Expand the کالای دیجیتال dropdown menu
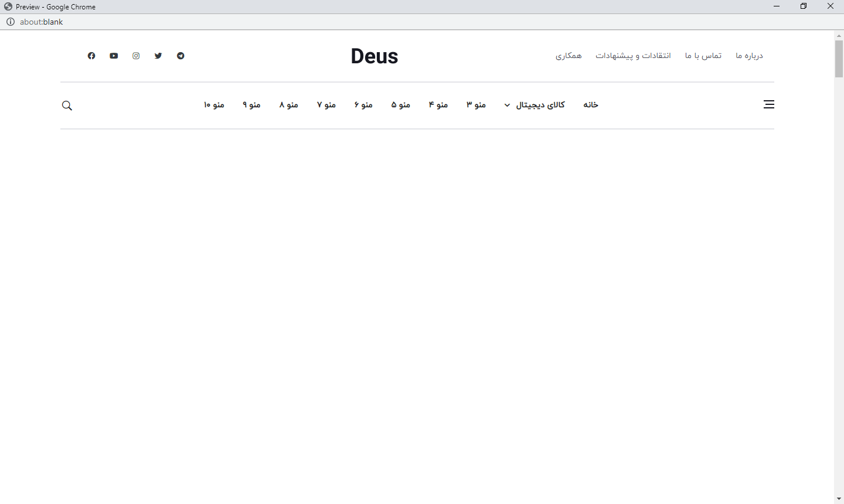The image size is (844, 504). point(535,105)
